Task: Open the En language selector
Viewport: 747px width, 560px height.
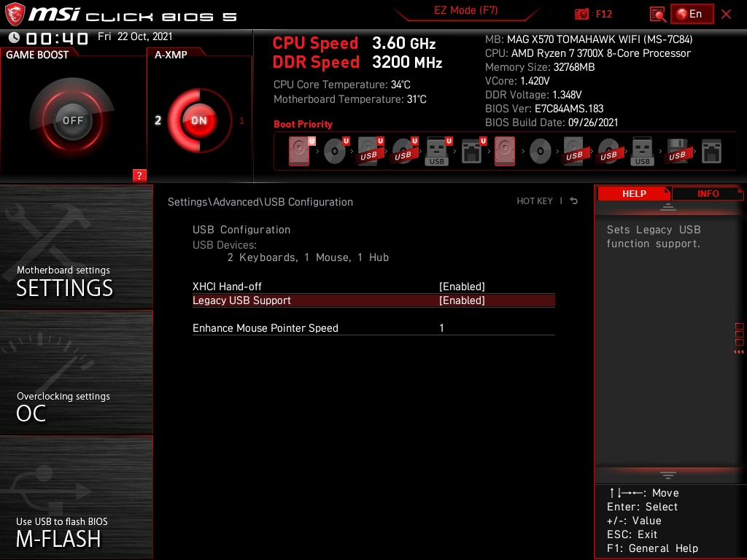Action: click(692, 14)
